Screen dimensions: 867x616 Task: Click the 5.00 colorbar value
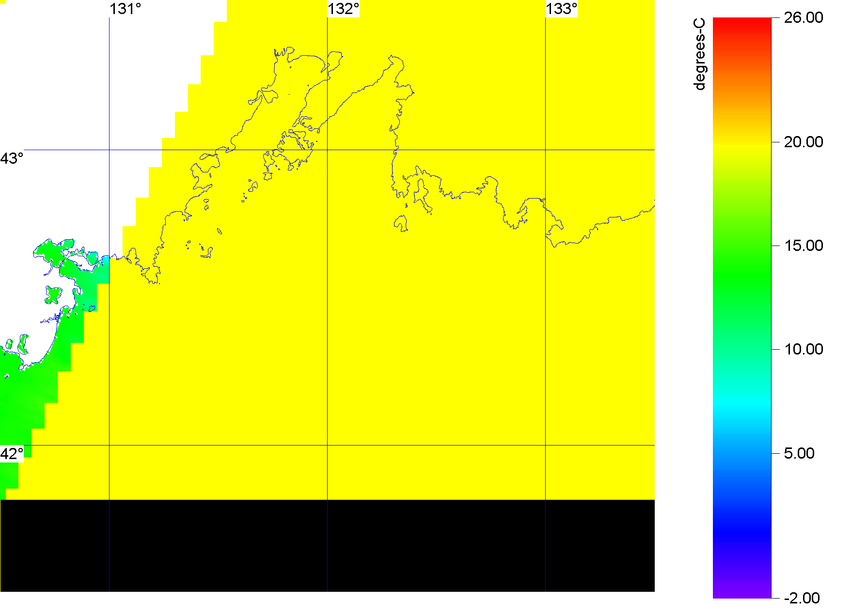(799, 453)
